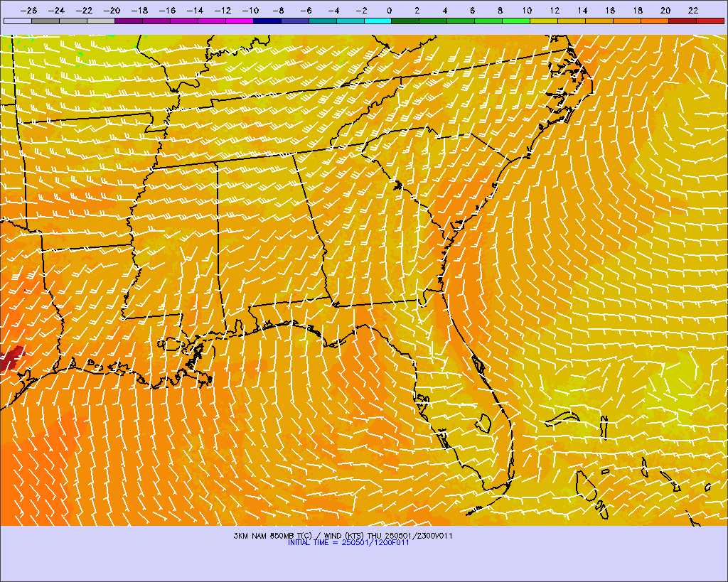Image resolution: width=728 pixels, height=582 pixels.
Task: Click the positive '18' scale label
Action: pos(638,11)
